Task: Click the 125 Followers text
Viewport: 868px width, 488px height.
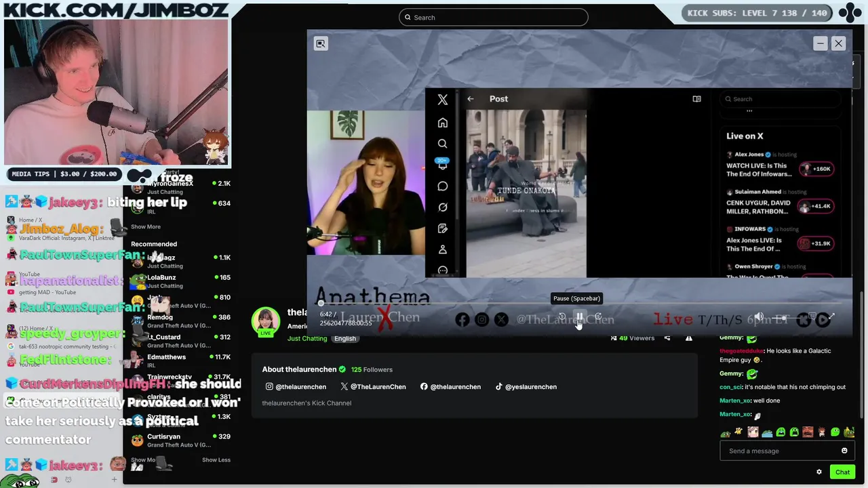Action: [x=372, y=369]
